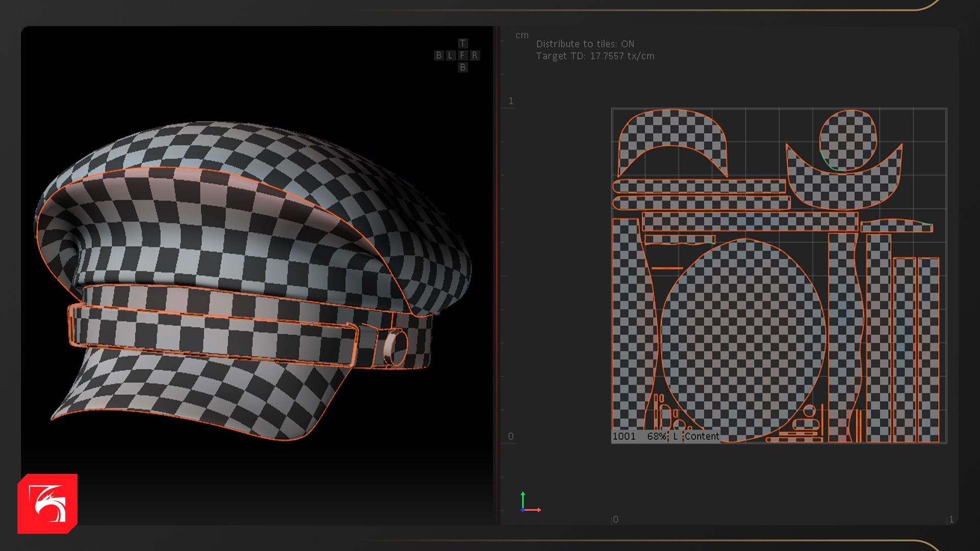Click the 68% tile fill indicator

[656, 436]
